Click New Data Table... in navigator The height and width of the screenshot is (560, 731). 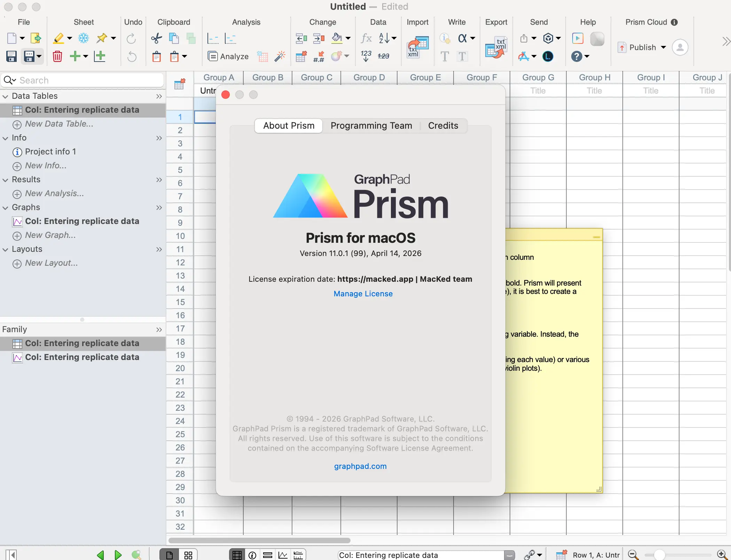tap(59, 124)
